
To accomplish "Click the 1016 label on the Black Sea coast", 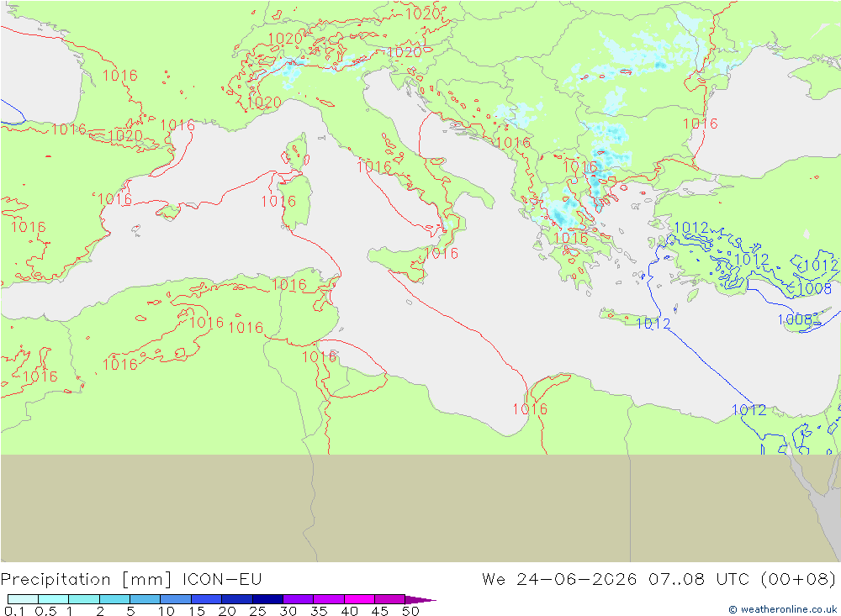I will 700,124.
